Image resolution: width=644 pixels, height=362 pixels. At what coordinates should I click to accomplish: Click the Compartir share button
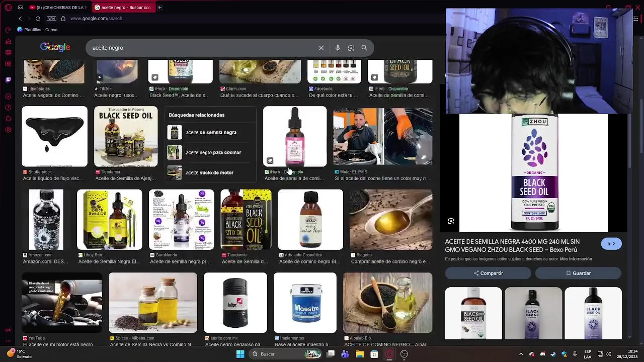488,273
